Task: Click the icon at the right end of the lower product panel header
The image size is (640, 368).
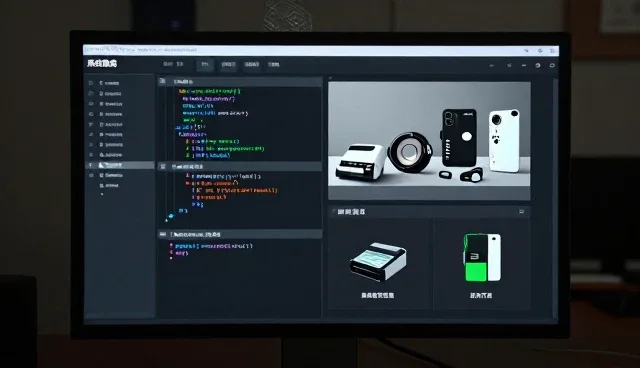Action: (x=521, y=211)
